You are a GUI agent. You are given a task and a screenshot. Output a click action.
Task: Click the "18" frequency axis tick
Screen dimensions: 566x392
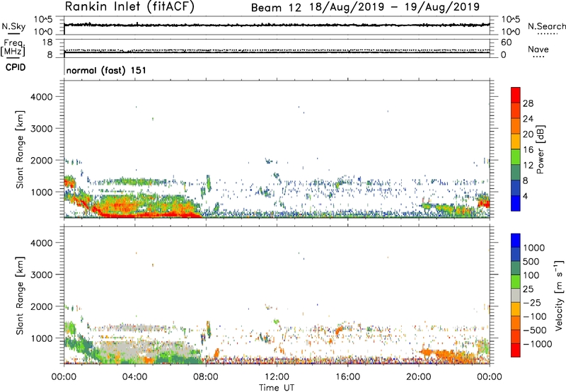pyautogui.click(x=47, y=42)
